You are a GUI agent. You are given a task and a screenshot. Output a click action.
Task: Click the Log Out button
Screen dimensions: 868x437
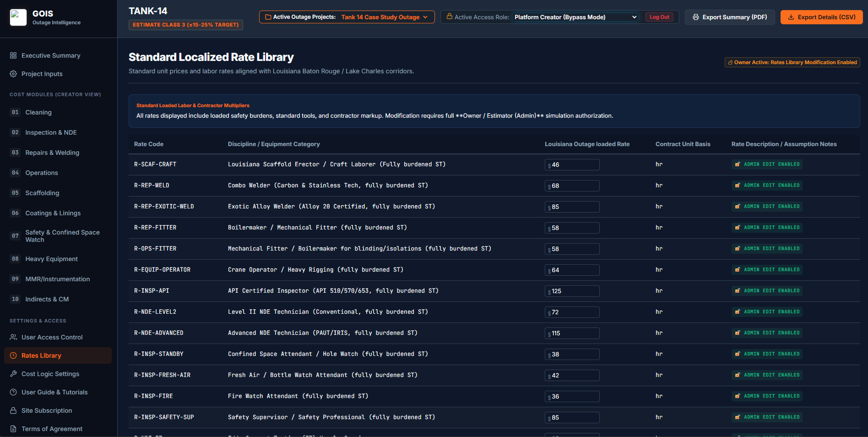tap(659, 17)
